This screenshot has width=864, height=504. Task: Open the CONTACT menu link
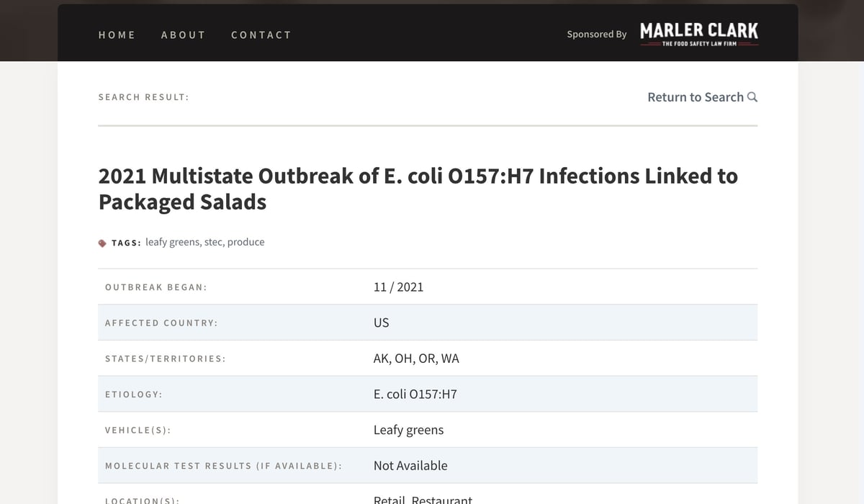(x=261, y=35)
